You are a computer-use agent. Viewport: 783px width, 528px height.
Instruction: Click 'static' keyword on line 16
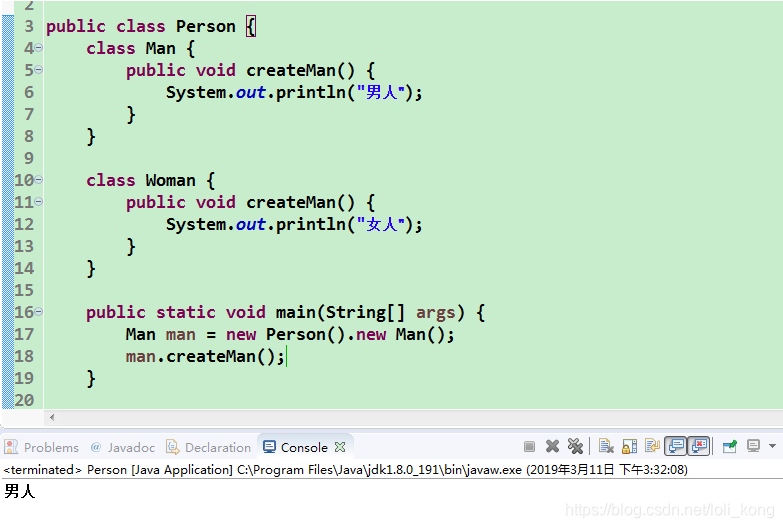click(185, 312)
